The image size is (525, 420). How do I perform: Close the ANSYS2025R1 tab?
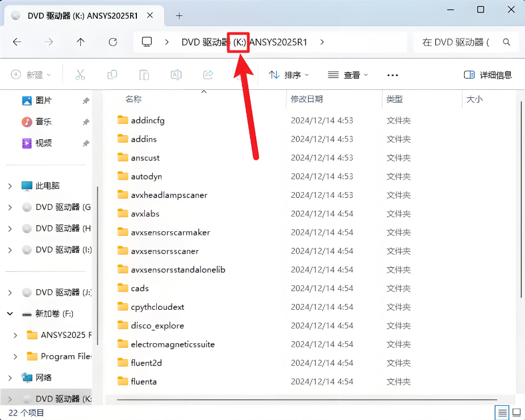[150, 15]
